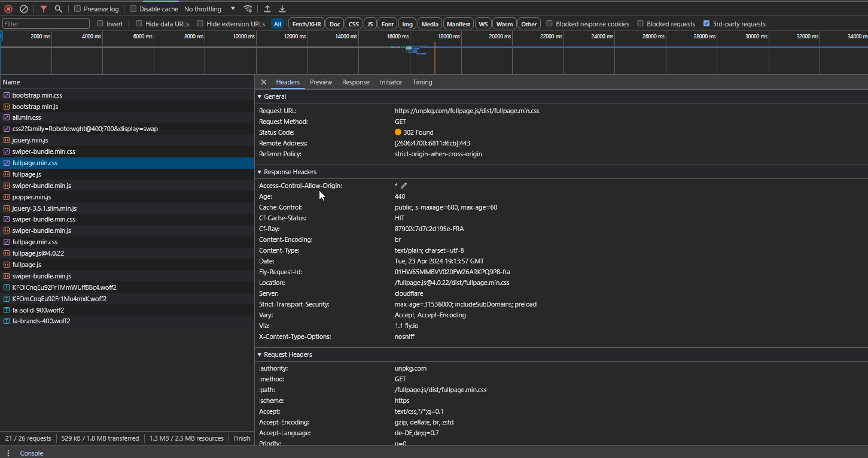868x458 pixels.
Task: Filter requests by Fetch/XHR type
Action: pos(306,24)
